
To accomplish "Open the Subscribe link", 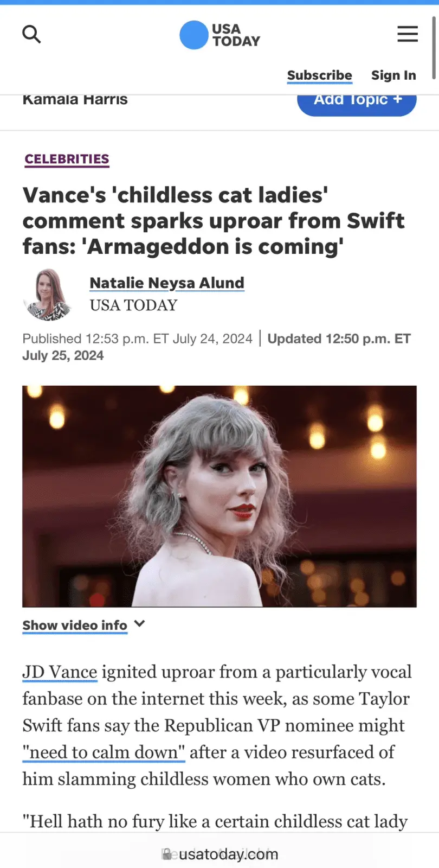I will pos(320,75).
